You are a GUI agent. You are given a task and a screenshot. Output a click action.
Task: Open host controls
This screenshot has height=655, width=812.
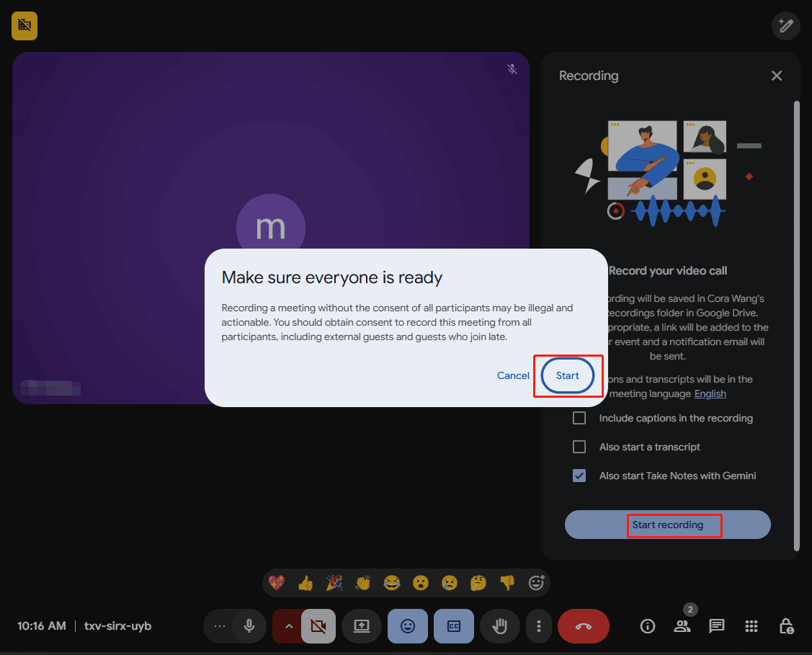coord(786,626)
